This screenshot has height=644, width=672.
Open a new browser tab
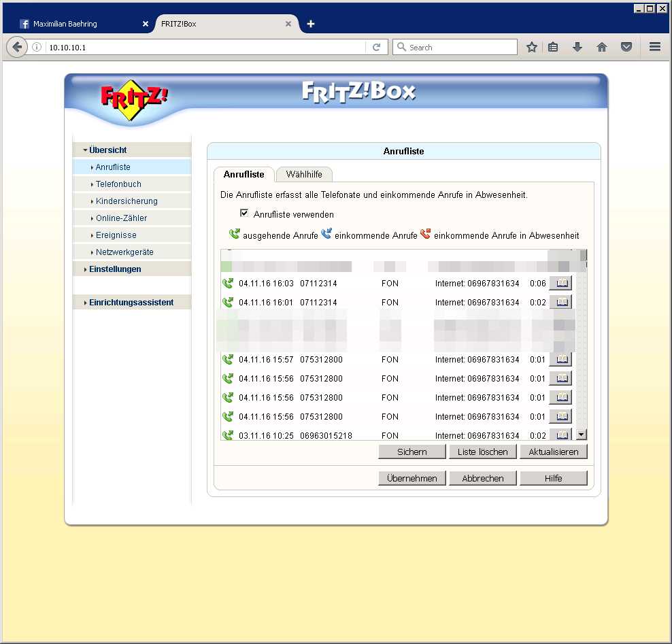point(311,24)
